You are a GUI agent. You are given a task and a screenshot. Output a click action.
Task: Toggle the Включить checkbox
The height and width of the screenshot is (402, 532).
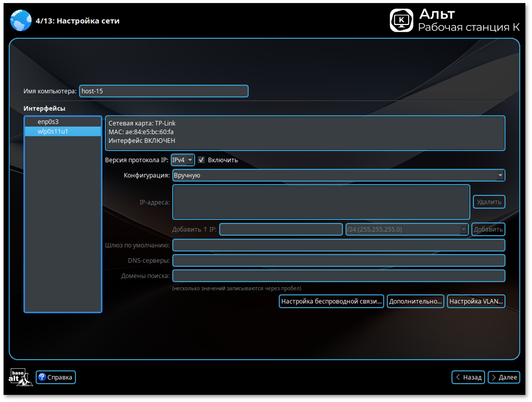coord(202,160)
